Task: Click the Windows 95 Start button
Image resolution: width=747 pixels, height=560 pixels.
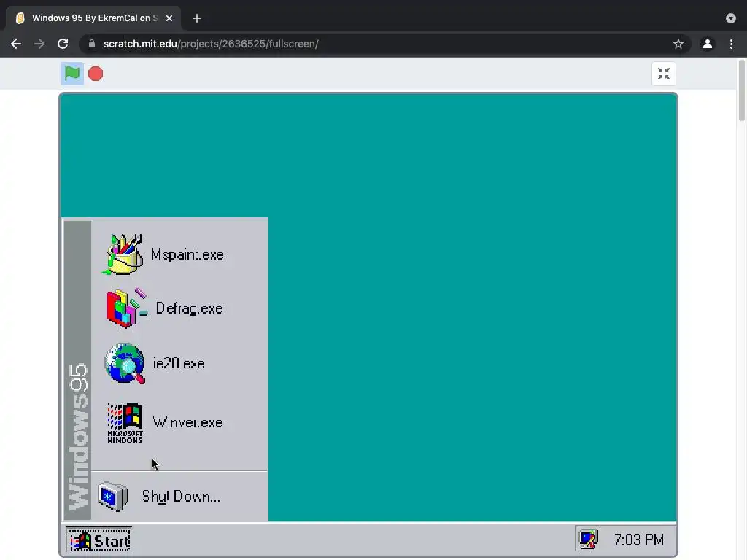Action: point(98,540)
